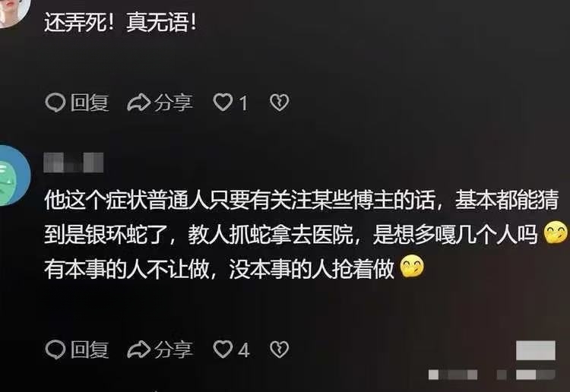Tap the like count 1 on first comment
Screen dimensions: 570x392
coord(243,103)
